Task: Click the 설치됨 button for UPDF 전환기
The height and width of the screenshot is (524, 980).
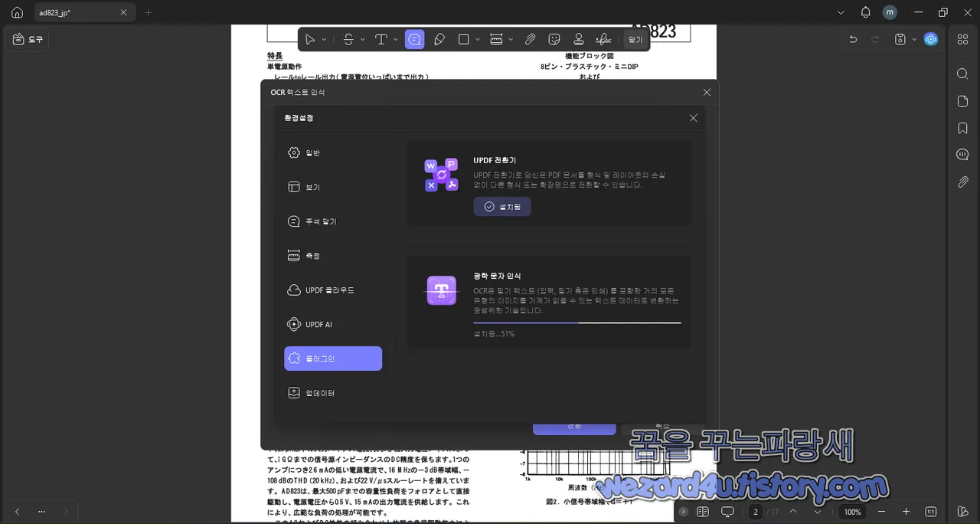Action: 501,206
